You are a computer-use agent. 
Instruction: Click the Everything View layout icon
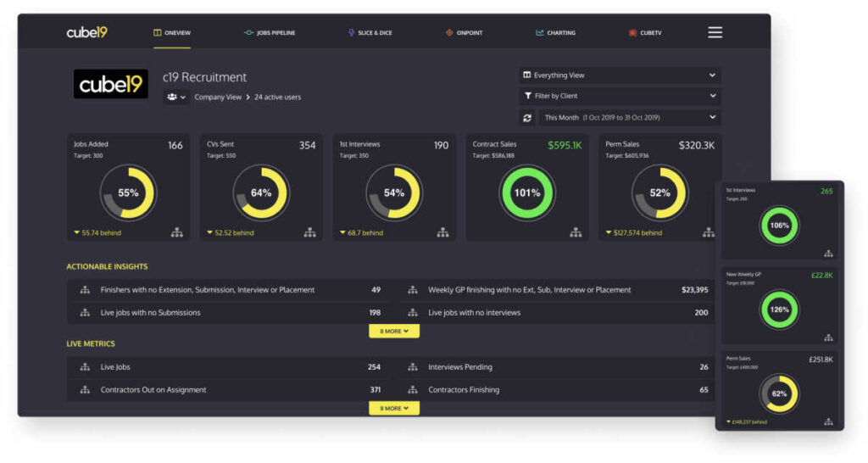tap(527, 75)
